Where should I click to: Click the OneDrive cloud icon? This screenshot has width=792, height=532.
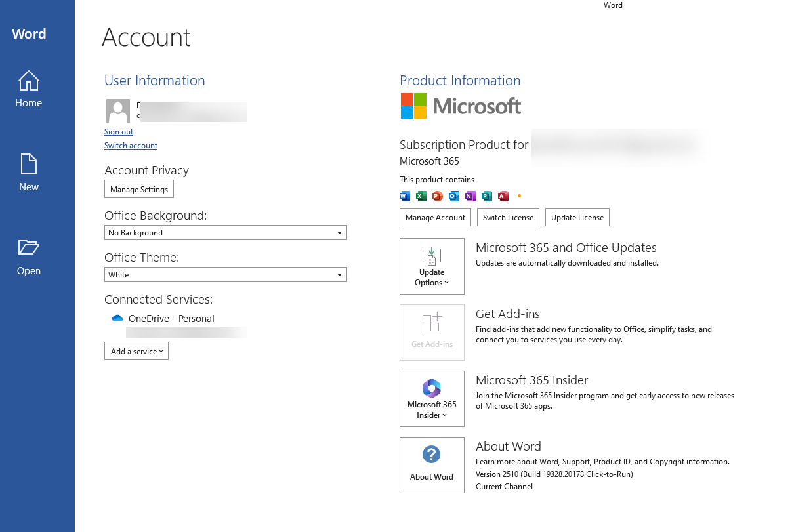[117, 318]
